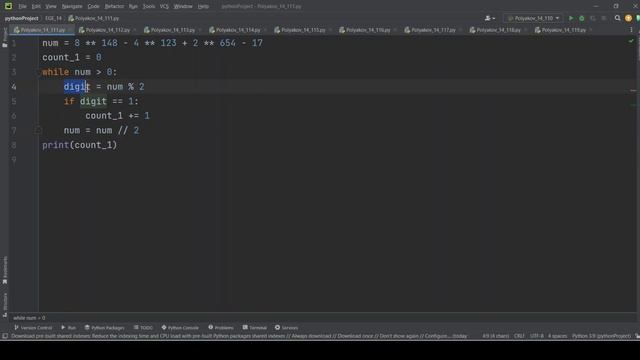This screenshot has height=360, width=640.
Task: Click the shared indexes download notification text
Action: [x=239, y=336]
